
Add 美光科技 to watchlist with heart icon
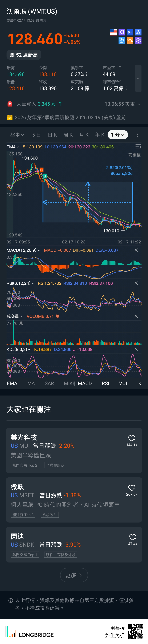[132, 438]
